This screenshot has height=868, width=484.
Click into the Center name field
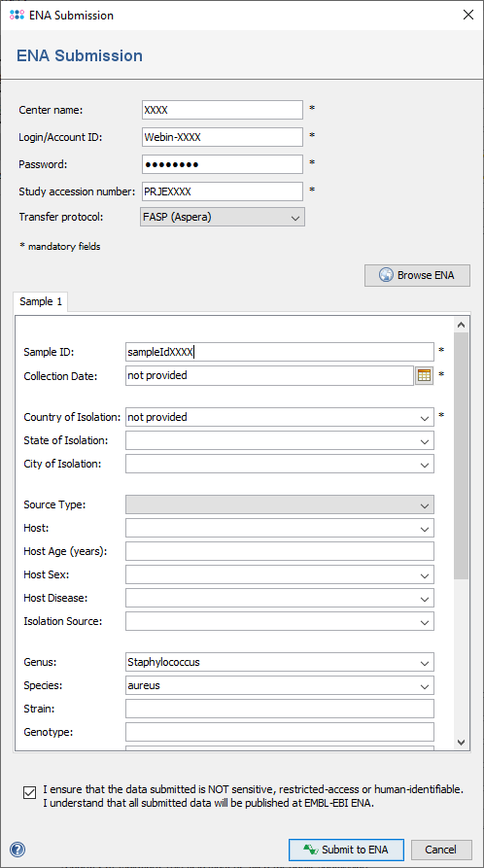tap(223, 110)
